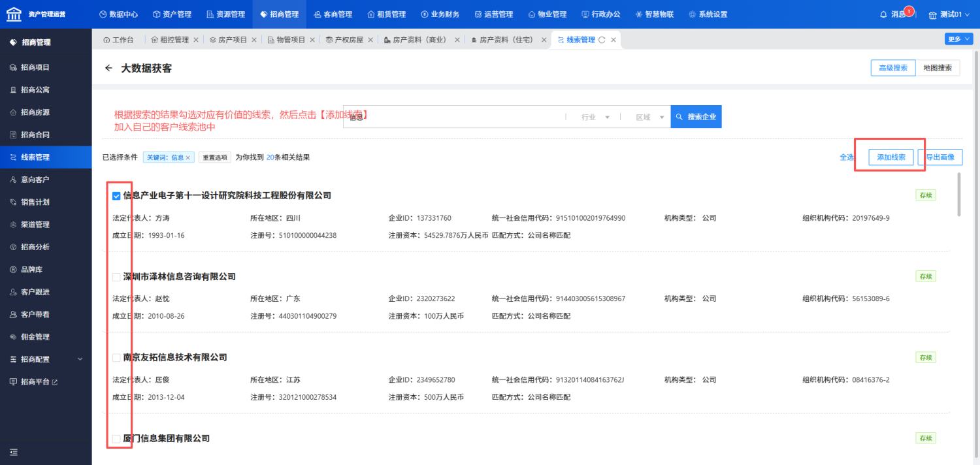Screen dimensions: 980x465
Task: Close the 房产资料（住宅） tab
Action: click(x=544, y=40)
